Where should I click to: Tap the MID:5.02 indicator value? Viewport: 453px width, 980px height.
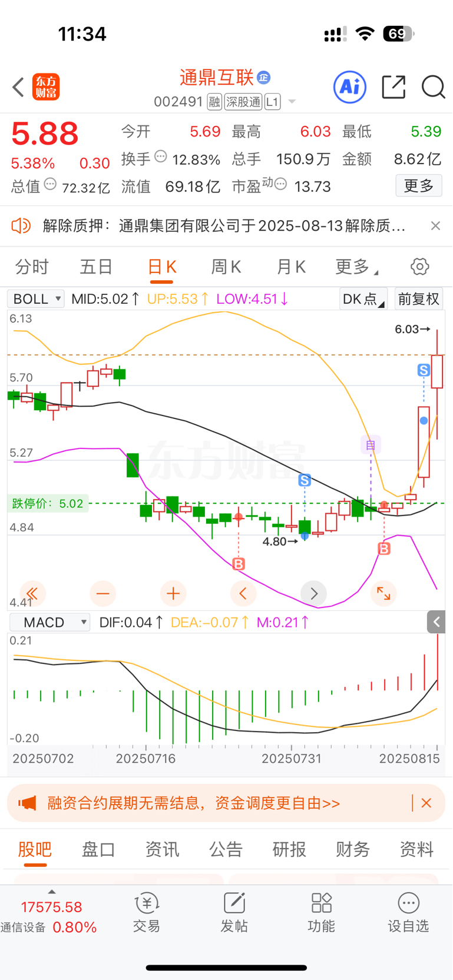tap(105, 299)
